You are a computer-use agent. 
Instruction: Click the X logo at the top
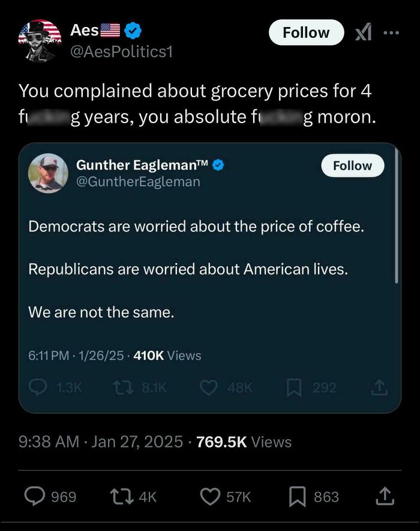pyautogui.click(x=363, y=33)
